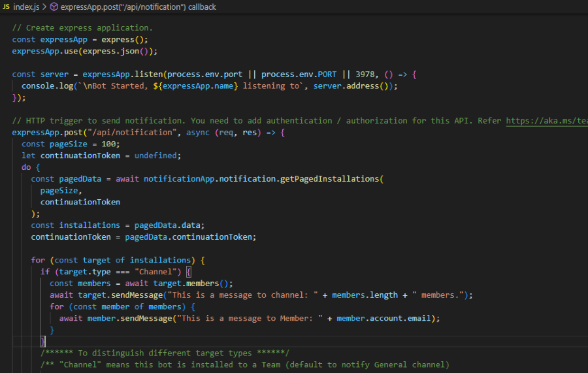Click the "Channel" means this bot comment
The height and width of the screenshot is (373, 588).
point(244,365)
